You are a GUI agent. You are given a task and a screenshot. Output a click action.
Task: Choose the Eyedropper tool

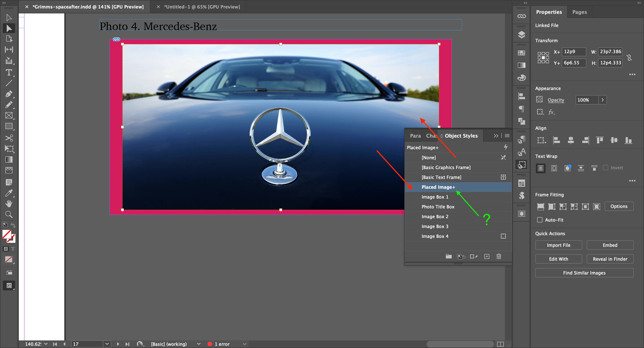pos(9,193)
